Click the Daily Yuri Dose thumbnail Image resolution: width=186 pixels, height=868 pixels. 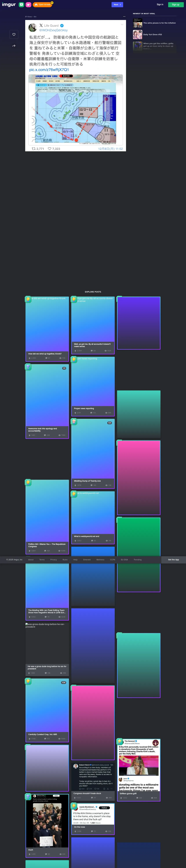pos(137,35)
